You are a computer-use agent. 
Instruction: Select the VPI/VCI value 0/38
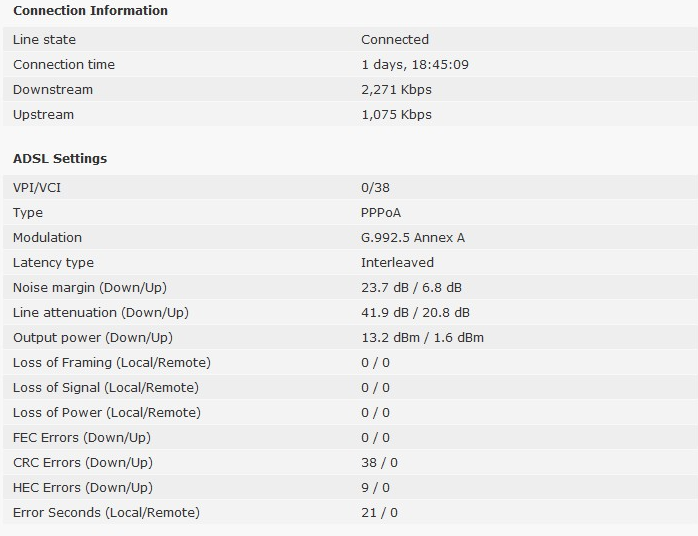[376, 188]
